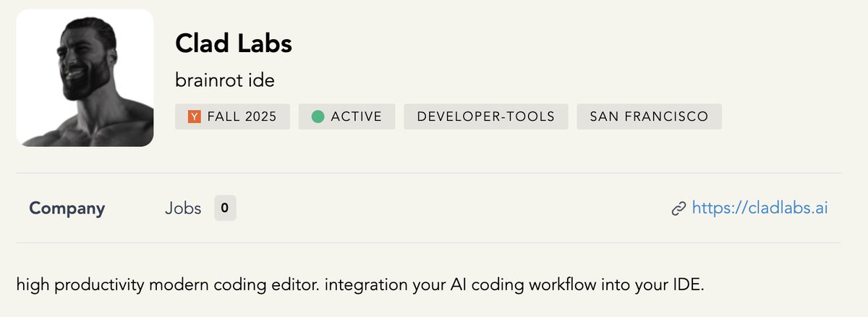Open the FALL 2025 batch tag
868x317 pixels.
(232, 117)
